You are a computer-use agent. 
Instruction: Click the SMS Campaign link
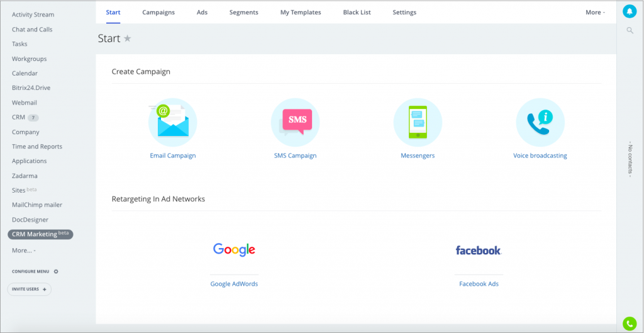(296, 156)
